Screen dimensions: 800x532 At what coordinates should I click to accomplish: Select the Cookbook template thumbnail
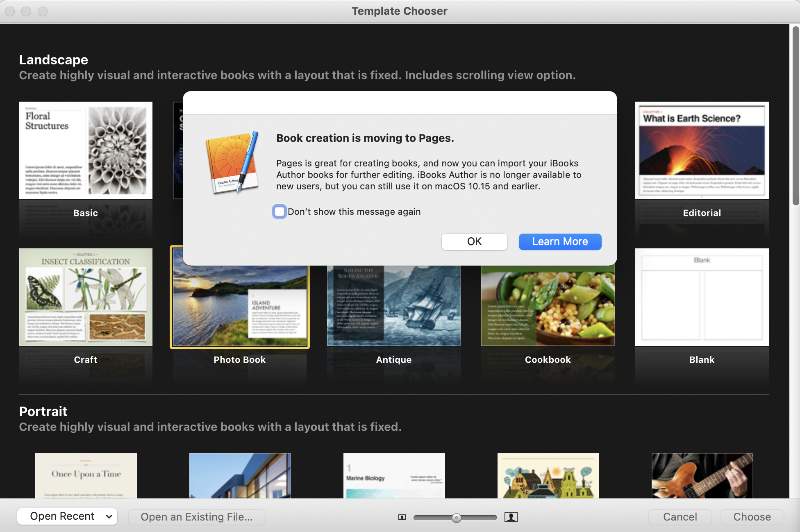pos(548,305)
